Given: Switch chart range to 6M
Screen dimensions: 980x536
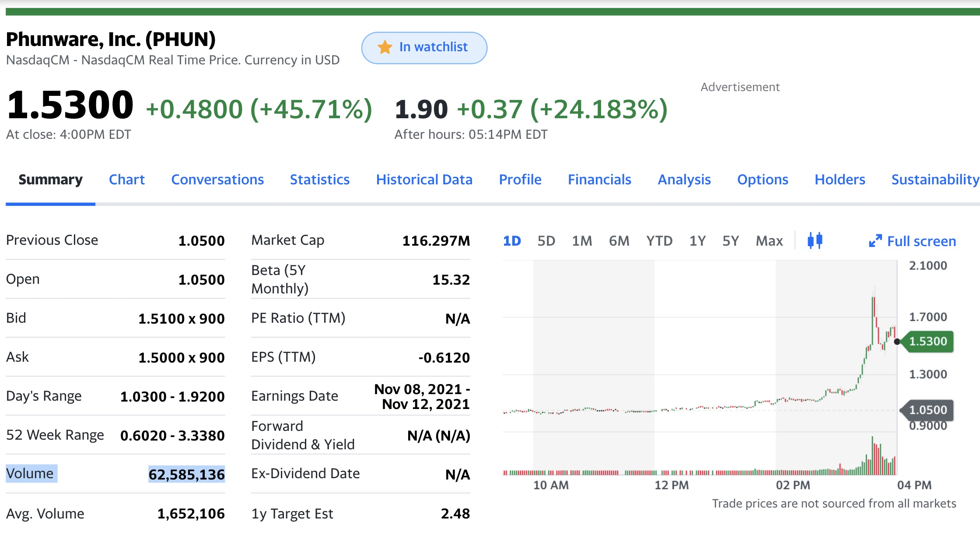Looking at the screenshot, I should point(619,241).
